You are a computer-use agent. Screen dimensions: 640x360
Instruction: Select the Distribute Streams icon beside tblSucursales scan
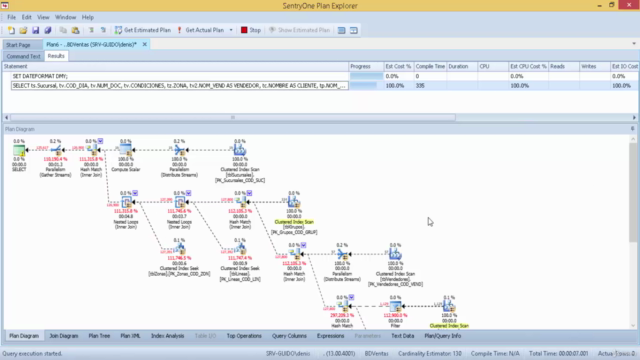179,150
